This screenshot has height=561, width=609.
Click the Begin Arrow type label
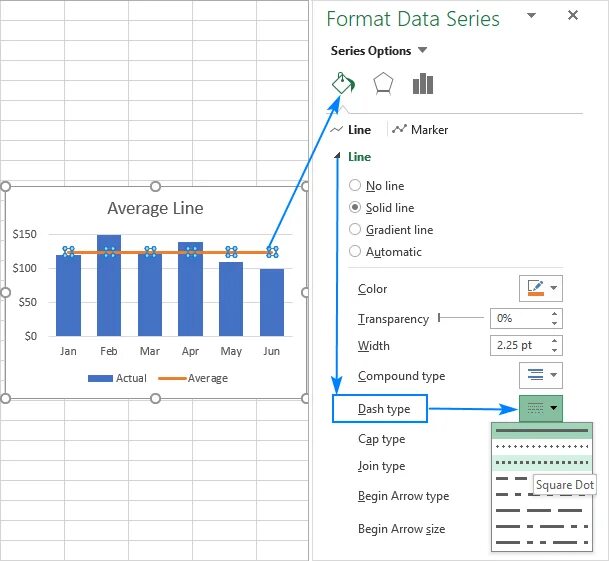404,496
